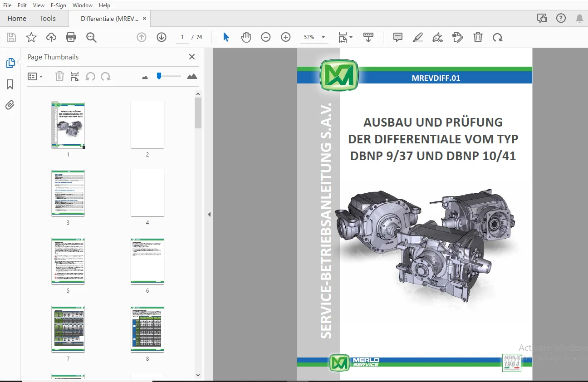Select page 7 thumbnail
This screenshot has height=382, width=588.
click(68, 329)
